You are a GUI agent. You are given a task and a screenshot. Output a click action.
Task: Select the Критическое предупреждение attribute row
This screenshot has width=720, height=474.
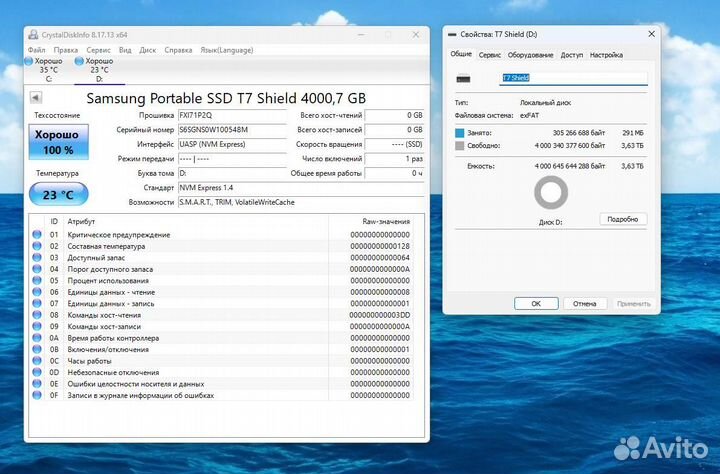click(x=222, y=235)
